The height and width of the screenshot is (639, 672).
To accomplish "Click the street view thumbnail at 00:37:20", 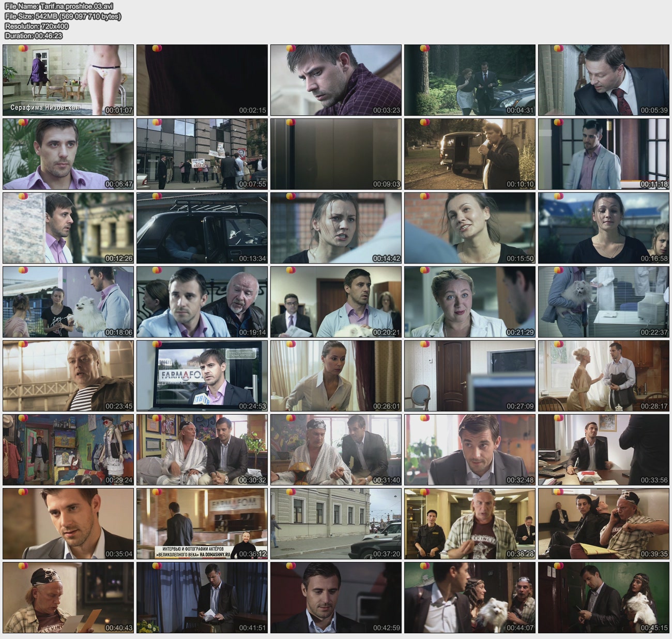I will point(336,524).
